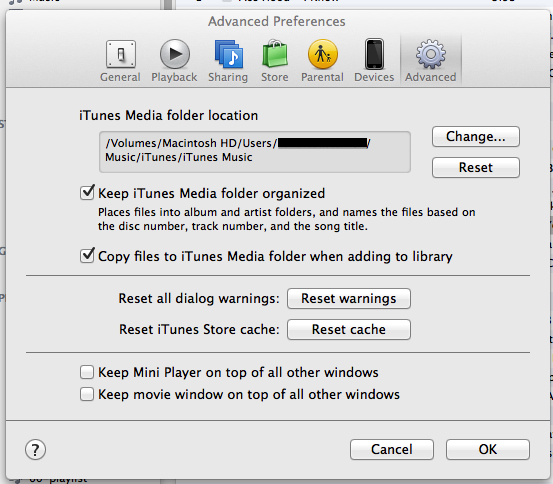
Task: Click the Reset warnings button
Action: 349,298
